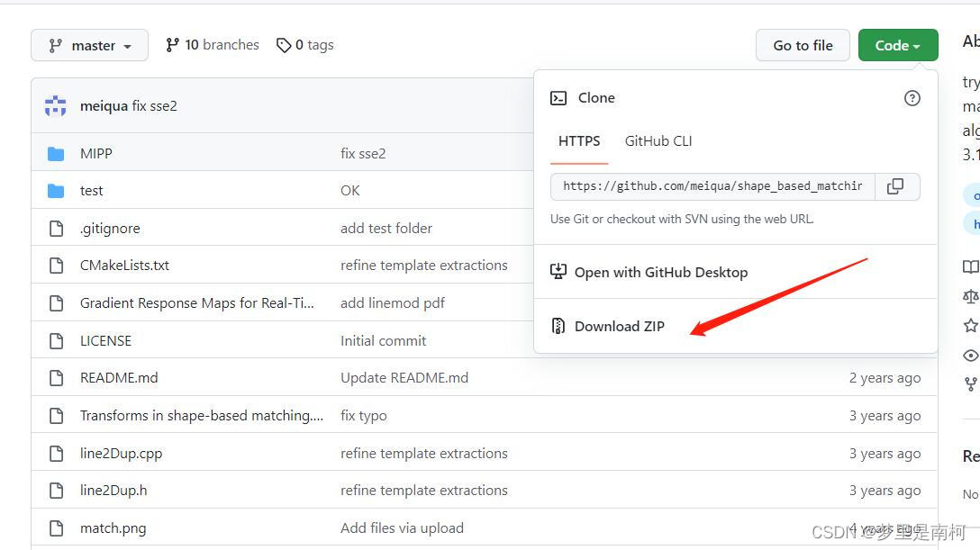Copy the repository HTTPS URL

(x=895, y=186)
